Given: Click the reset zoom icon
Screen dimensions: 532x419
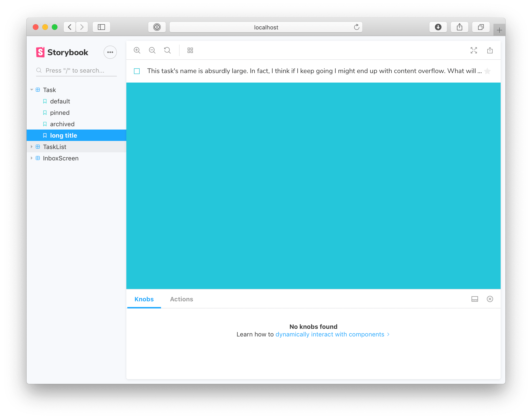Looking at the screenshot, I should pyautogui.click(x=167, y=50).
